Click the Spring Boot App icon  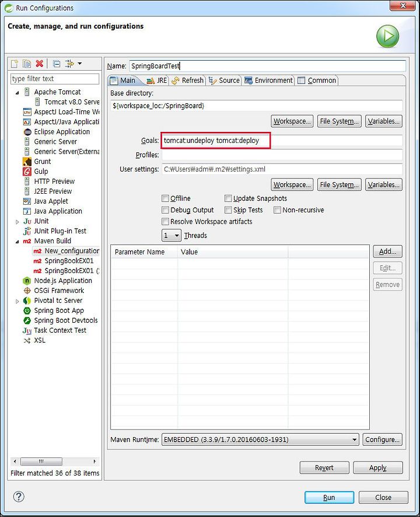point(27,310)
